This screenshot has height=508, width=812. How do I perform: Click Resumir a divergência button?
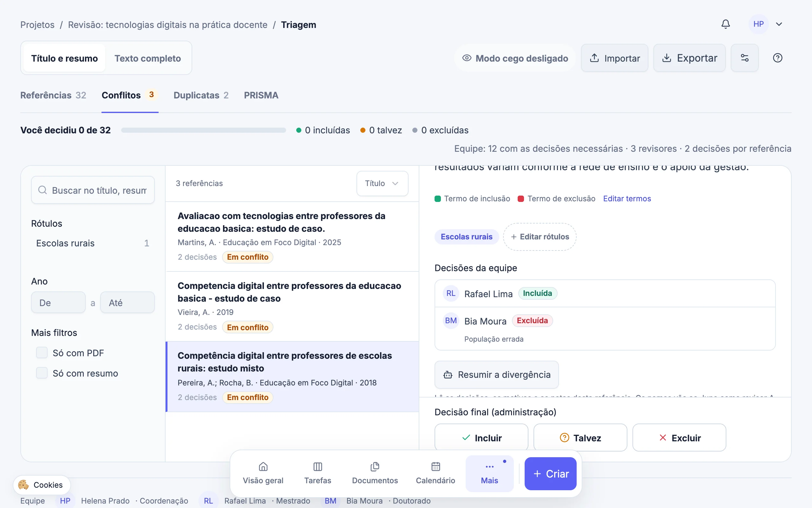coord(497,375)
